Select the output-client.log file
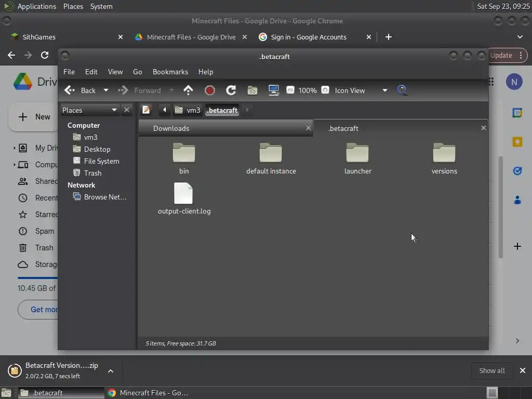The height and width of the screenshot is (399, 532). 184,199
